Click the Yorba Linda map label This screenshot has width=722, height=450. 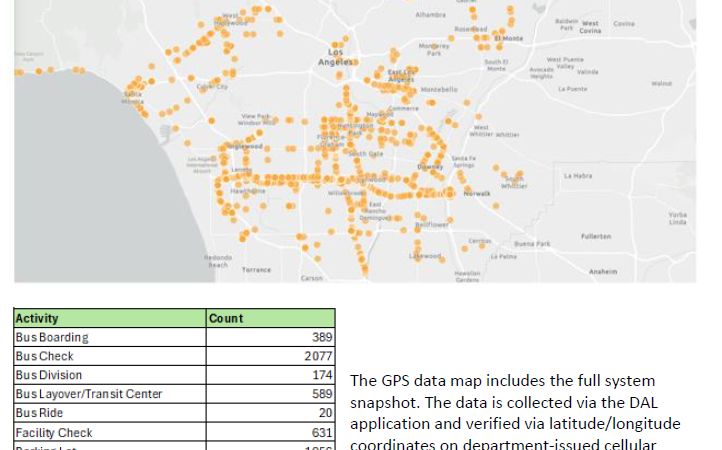click(x=678, y=218)
